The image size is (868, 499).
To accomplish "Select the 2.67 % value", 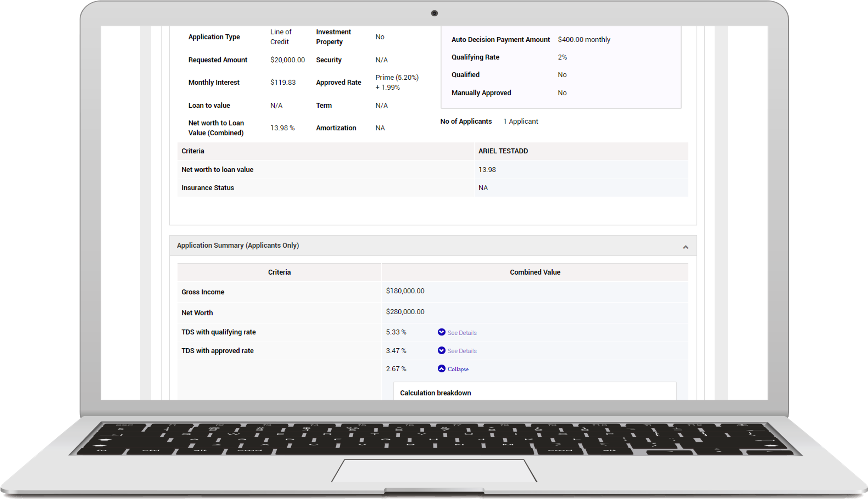I will 396,369.
